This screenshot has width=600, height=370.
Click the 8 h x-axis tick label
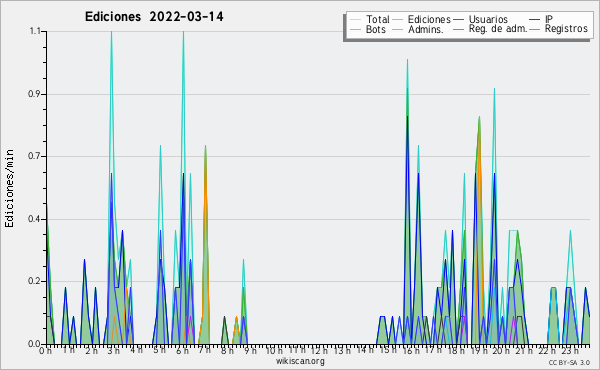227,350
